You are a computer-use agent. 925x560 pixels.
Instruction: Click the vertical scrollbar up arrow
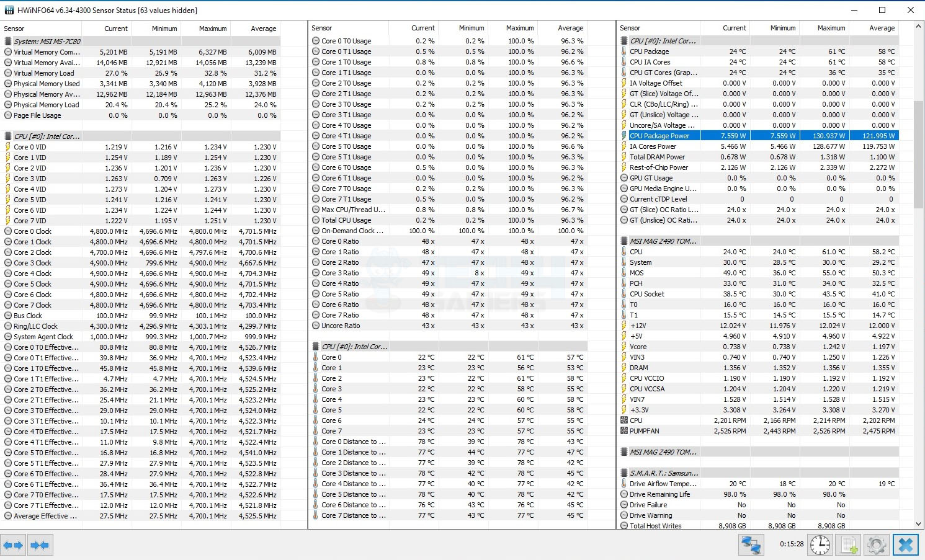click(x=919, y=27)
